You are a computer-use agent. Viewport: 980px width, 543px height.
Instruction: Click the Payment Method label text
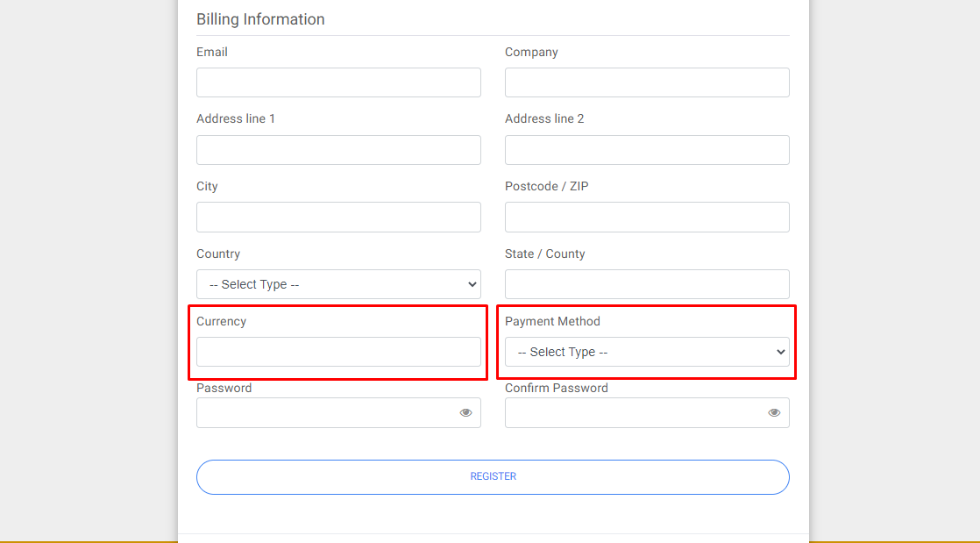coord(552,321)
